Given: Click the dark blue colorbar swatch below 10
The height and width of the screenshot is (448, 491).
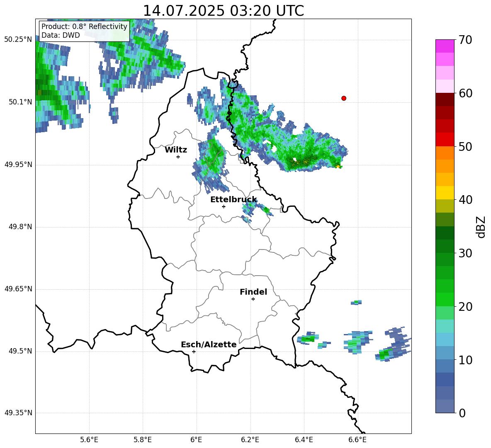Looking at the screenshot, I should [x=445, y=366].
